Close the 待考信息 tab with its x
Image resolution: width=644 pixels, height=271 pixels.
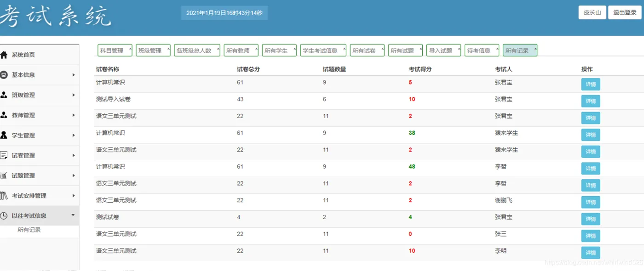click(497, 48)
